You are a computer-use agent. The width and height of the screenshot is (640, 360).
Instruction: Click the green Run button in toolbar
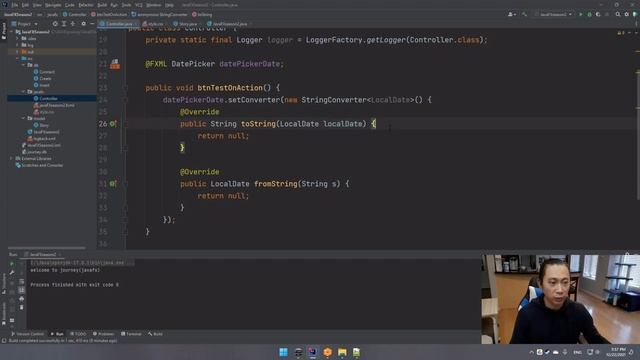pos(581,15)
